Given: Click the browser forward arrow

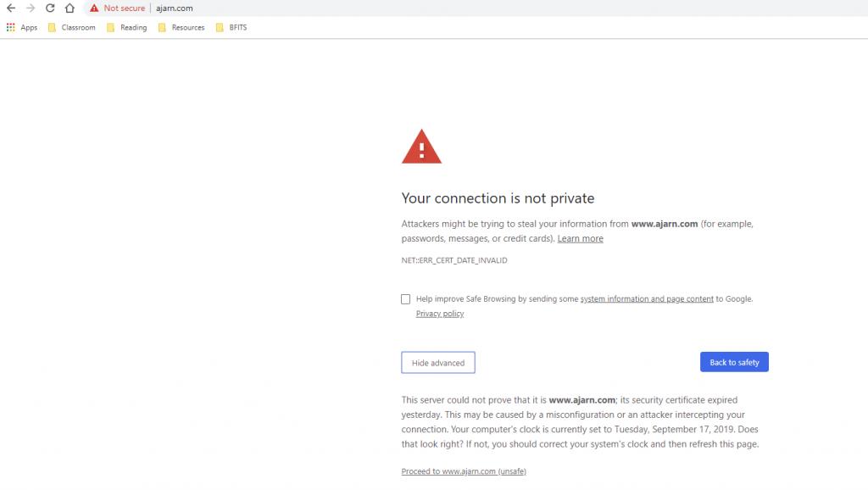Looking at the screenshot, I should (x=31, y=8).
